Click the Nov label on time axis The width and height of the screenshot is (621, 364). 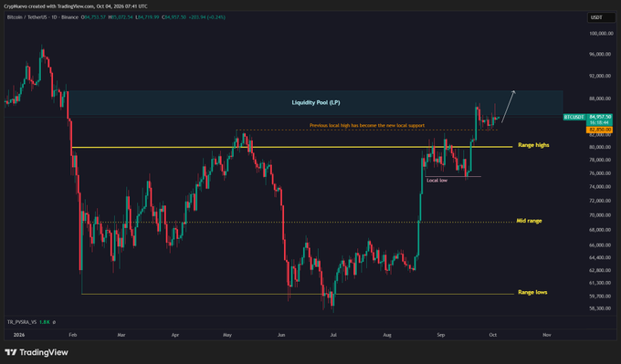point(547,335)
